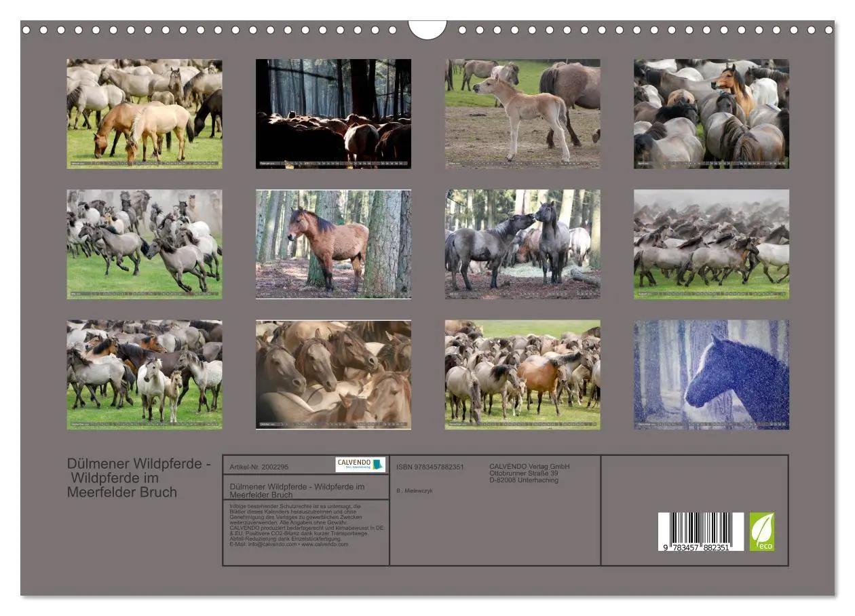855x616 pixels.
Task: Click the hanging hole at the top center
Action: [x=427, y=26]
